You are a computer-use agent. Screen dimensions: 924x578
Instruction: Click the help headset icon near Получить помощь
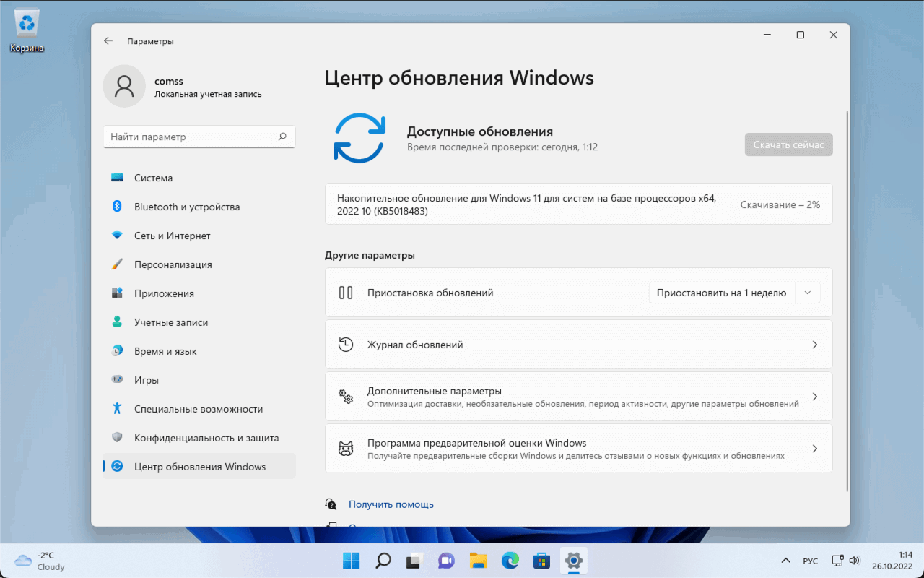coord(331,504)
